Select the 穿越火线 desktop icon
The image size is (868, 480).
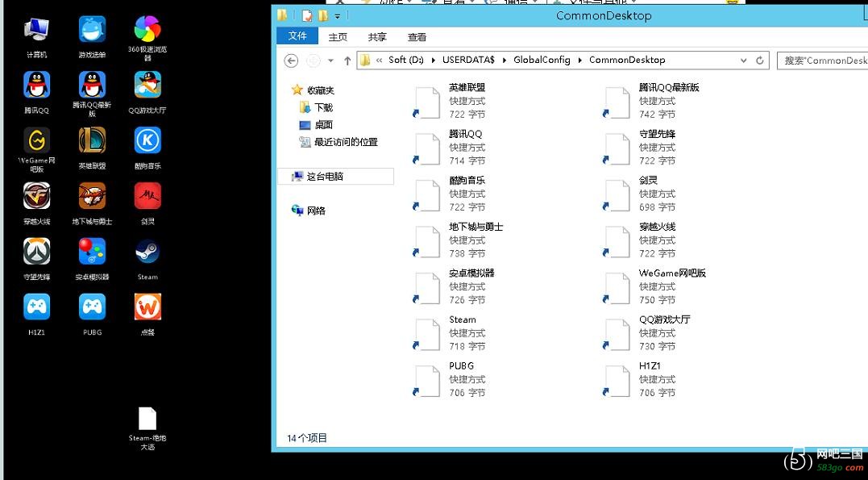[36, 203]
